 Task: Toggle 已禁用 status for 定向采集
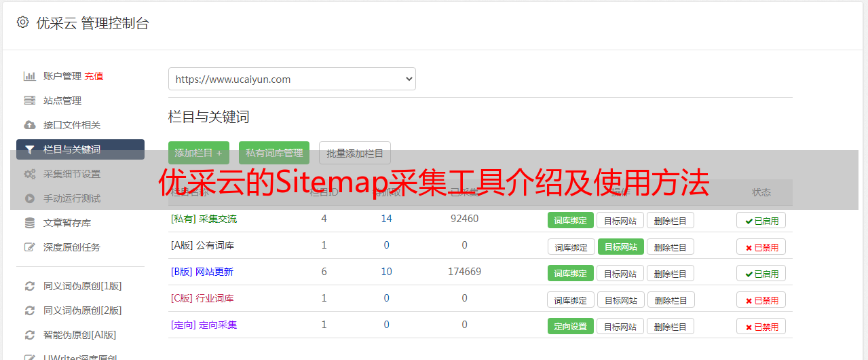(761, 326)
